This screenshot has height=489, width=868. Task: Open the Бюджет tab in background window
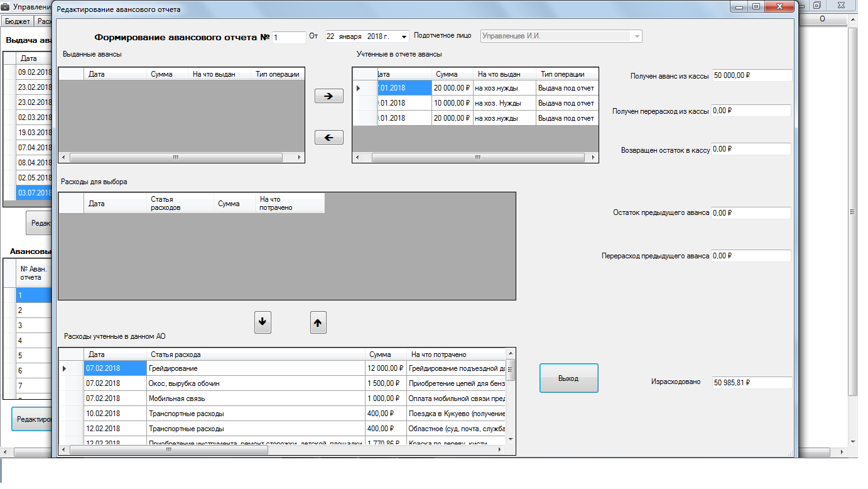point(18,21)
